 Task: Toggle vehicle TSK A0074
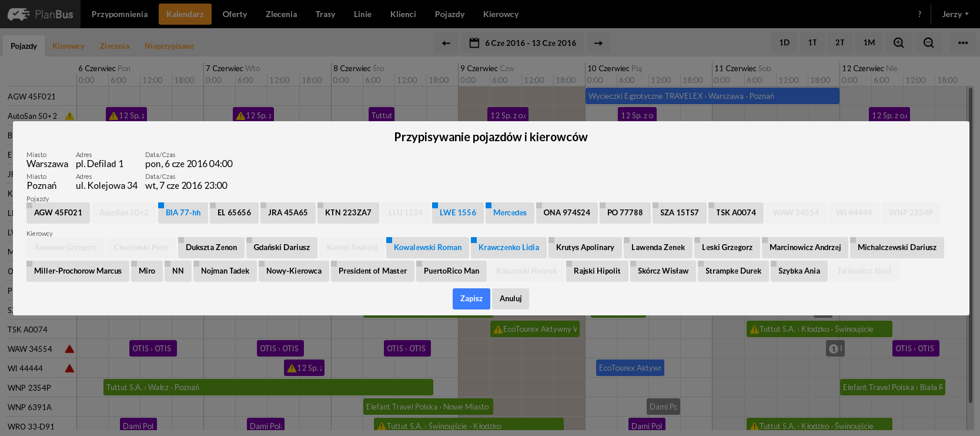point(736,213)
